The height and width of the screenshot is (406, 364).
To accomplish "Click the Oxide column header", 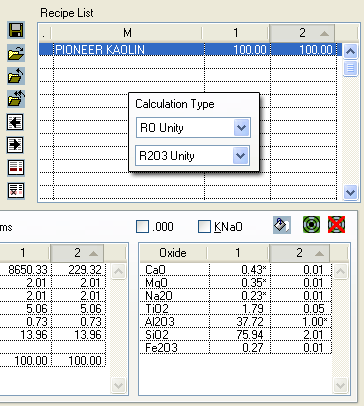I will coord(173,253).
